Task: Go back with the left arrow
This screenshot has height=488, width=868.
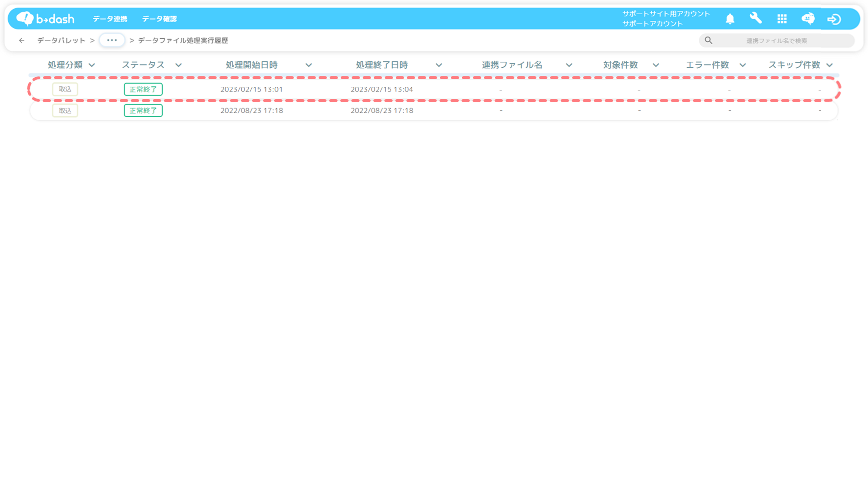Action: coord(22,40)
